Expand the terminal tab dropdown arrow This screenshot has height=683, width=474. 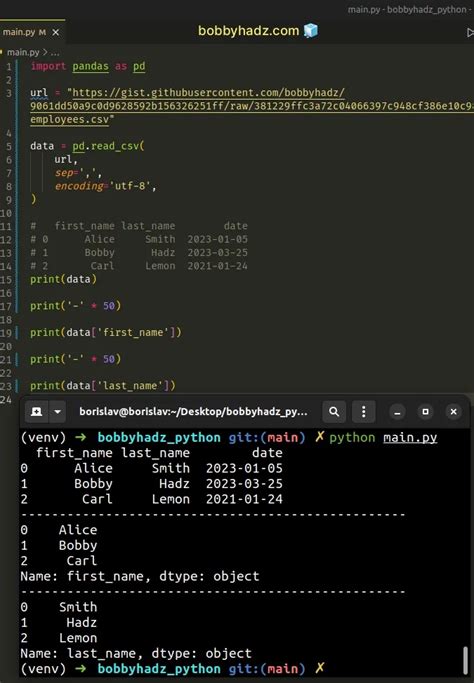point(58,412)
